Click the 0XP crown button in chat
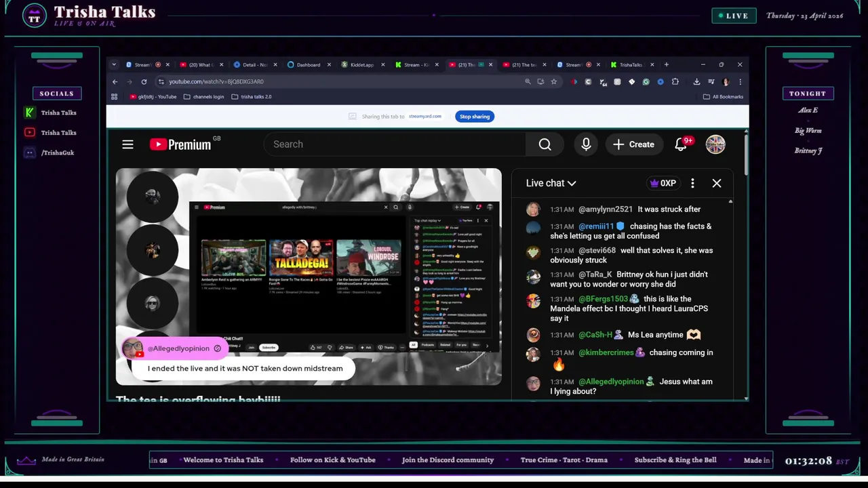This screenshot has width=868, height=488. click(x=663, y=183)
